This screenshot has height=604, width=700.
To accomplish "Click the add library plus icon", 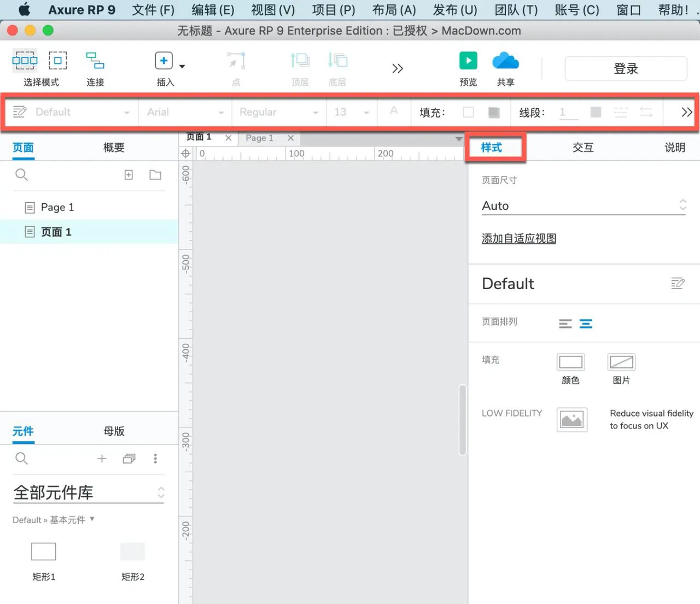I will [x=102, y=459].
